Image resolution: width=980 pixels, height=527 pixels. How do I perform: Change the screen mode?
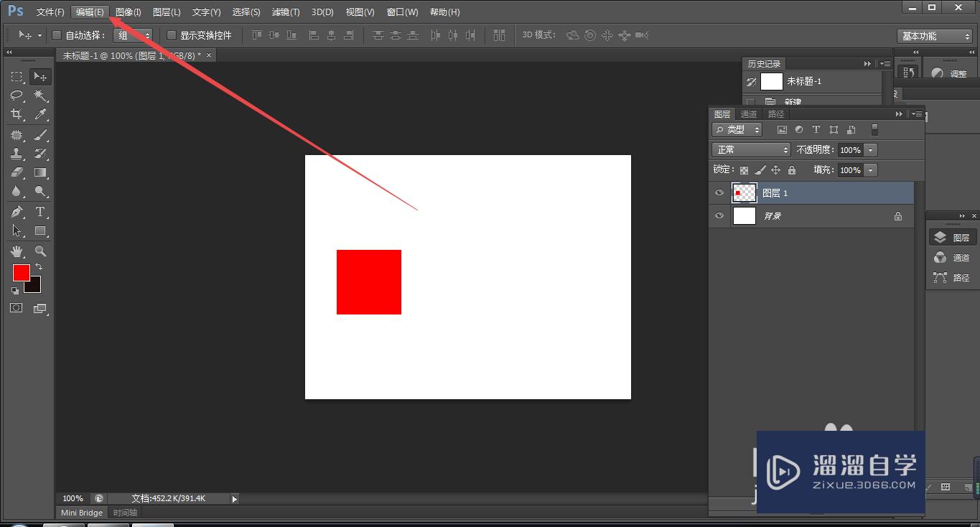tap(40, 309)
